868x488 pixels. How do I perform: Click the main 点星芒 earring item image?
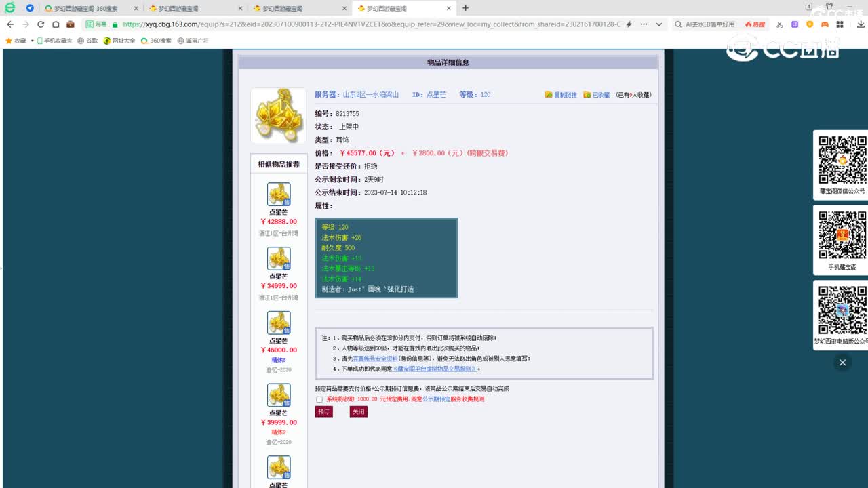coord(278,116)
